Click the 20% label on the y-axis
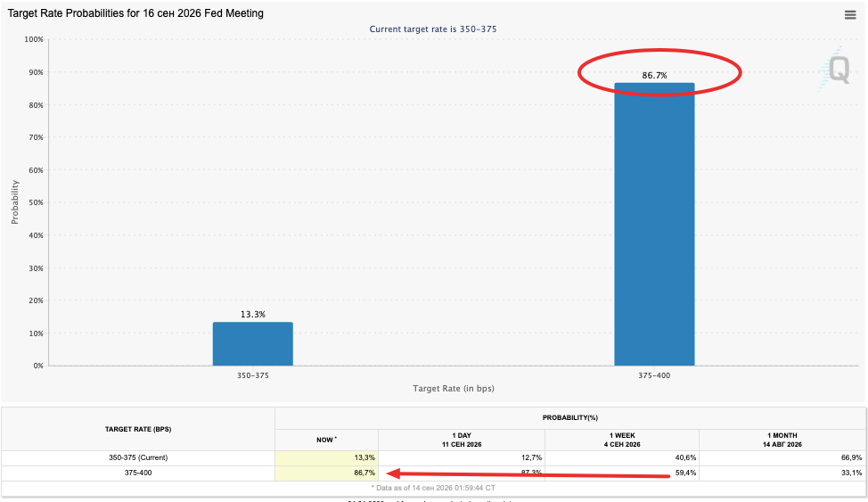Viewport: 868px width, 502px height. 36,300
